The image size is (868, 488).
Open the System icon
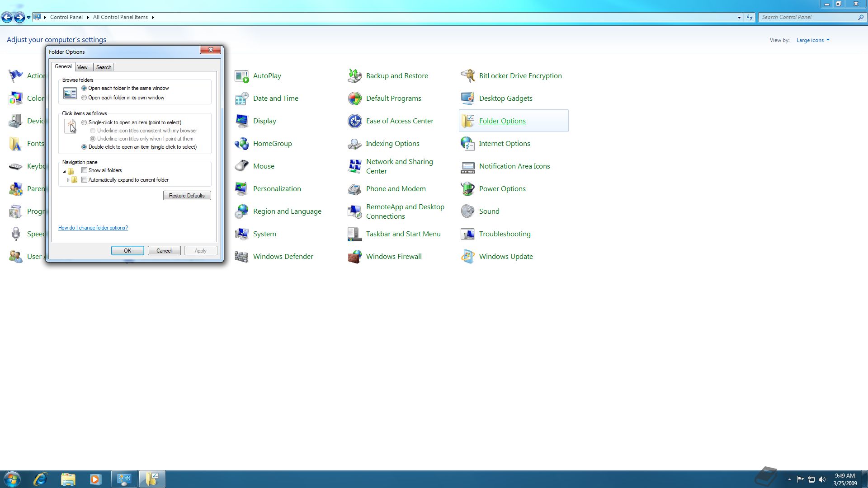pyautogui.click(x=242, y=234)
